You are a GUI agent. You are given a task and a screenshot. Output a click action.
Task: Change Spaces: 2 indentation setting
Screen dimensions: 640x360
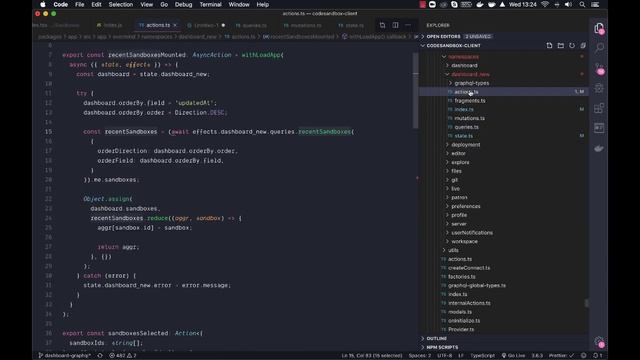coord(420,356)
